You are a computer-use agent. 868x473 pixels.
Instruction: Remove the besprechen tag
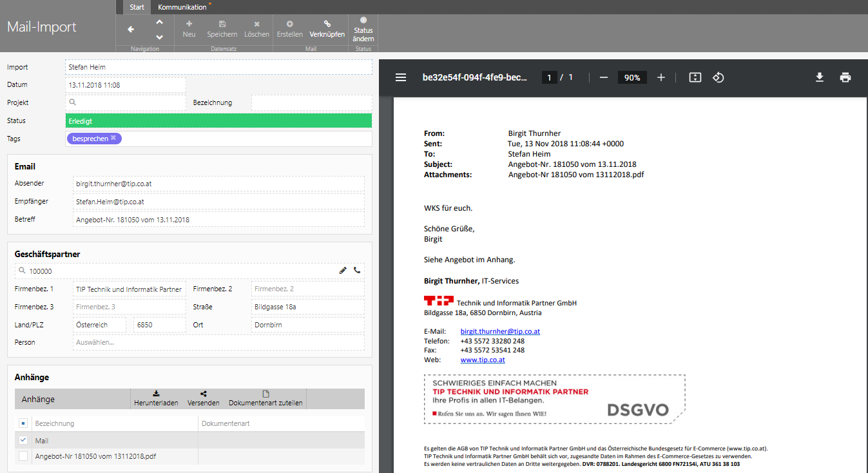tap(113, 139)
